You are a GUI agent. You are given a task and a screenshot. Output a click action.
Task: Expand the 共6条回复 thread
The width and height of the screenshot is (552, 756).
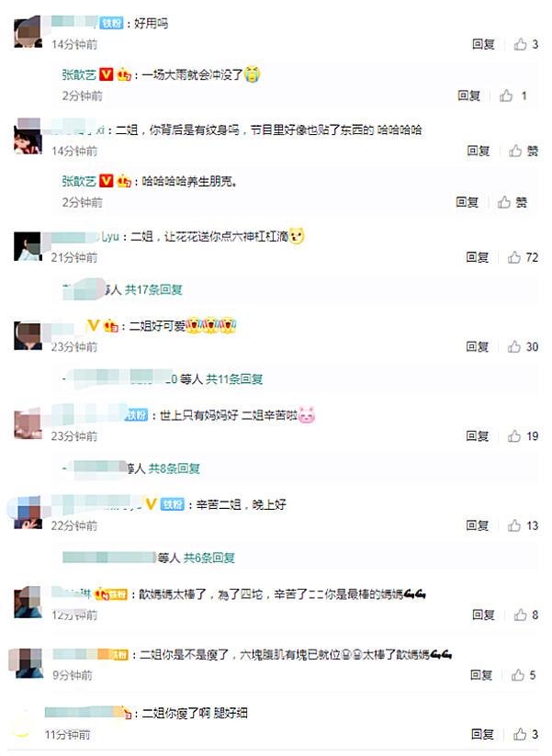point(208,558)
